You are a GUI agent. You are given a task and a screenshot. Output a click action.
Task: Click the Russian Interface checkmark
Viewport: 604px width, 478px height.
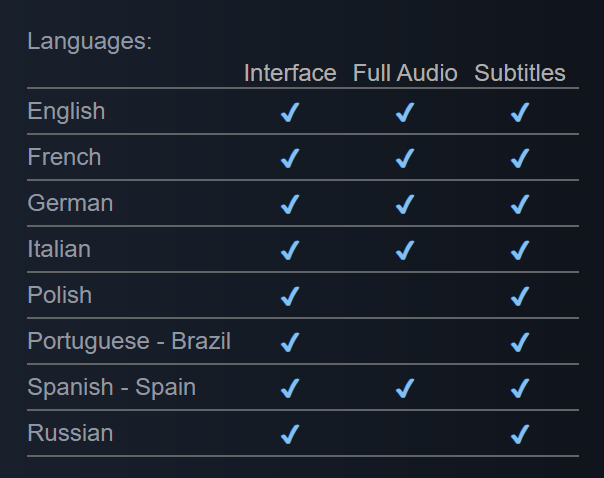click(x=290, y=435)
